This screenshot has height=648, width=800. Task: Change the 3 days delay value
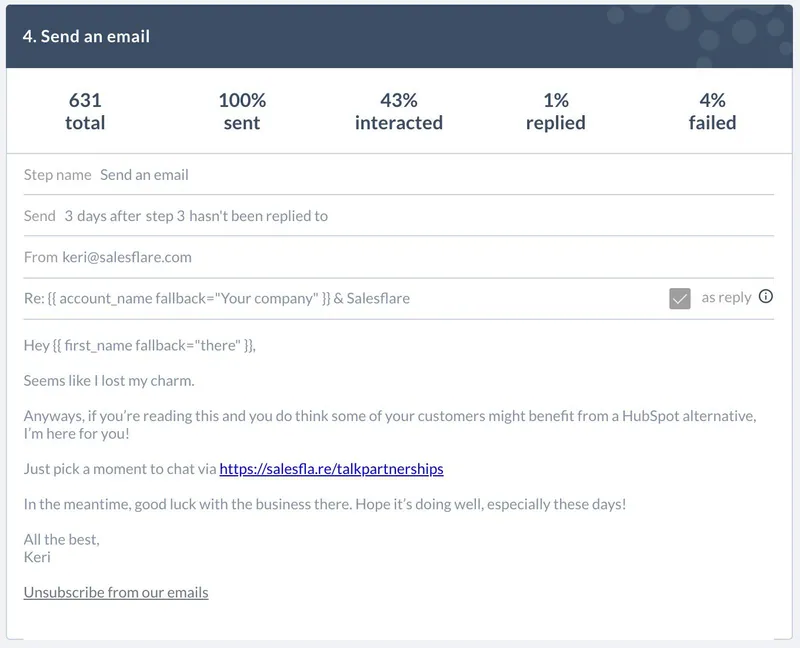(85, 216)
